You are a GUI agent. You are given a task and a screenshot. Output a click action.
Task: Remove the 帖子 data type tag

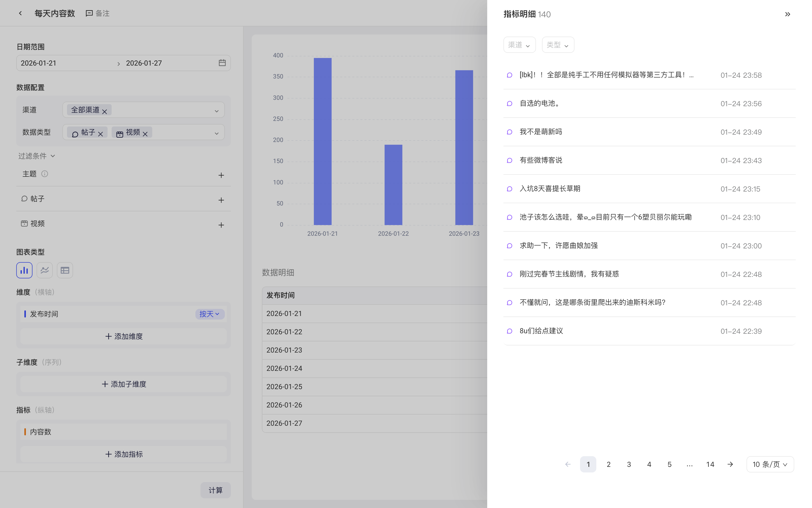[100, 134]
